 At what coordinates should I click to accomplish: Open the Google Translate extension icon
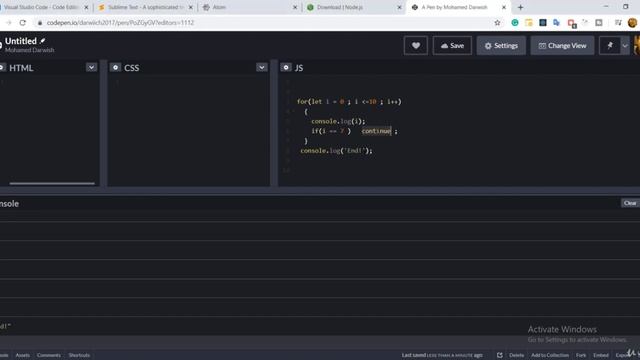click(x=556, y=23)
